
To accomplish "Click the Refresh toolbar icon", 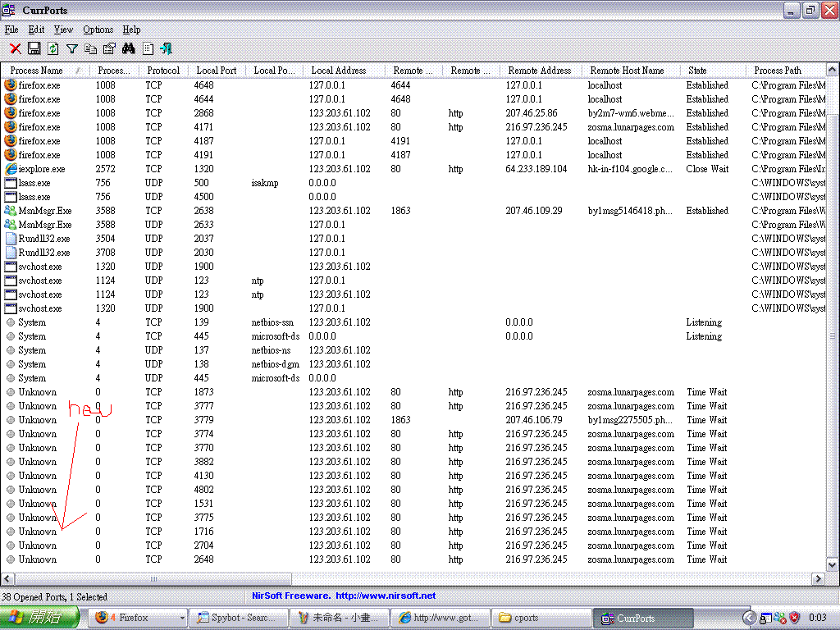I will (53, 48).
